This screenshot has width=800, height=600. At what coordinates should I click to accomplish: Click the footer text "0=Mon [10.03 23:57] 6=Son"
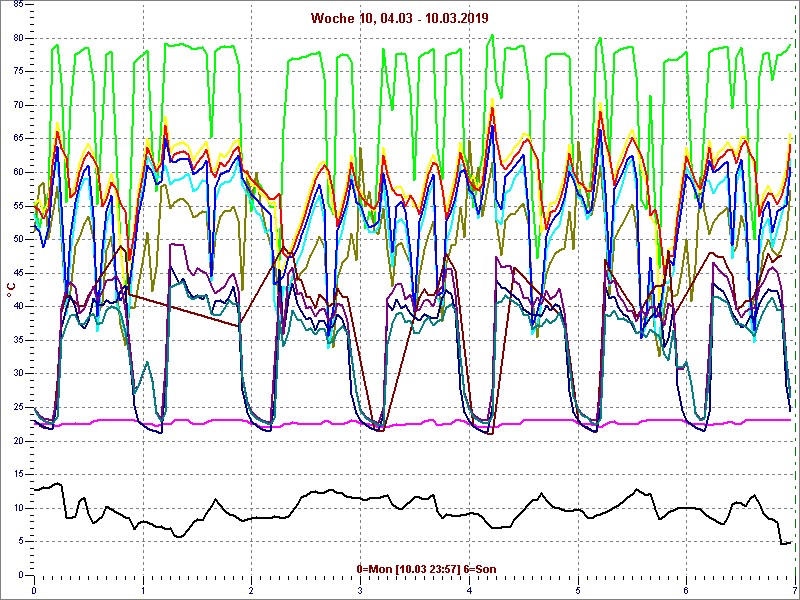click(427, 569)
